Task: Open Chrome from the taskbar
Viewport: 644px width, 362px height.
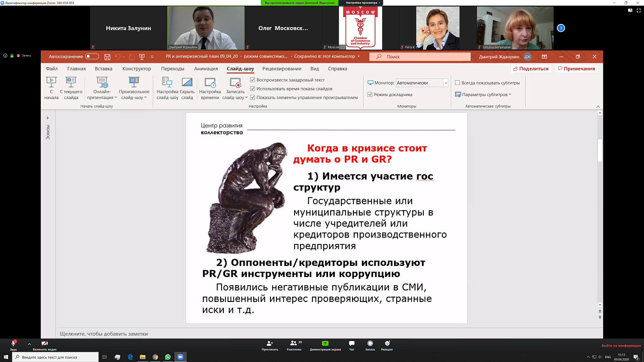Action: pos(155,357)
